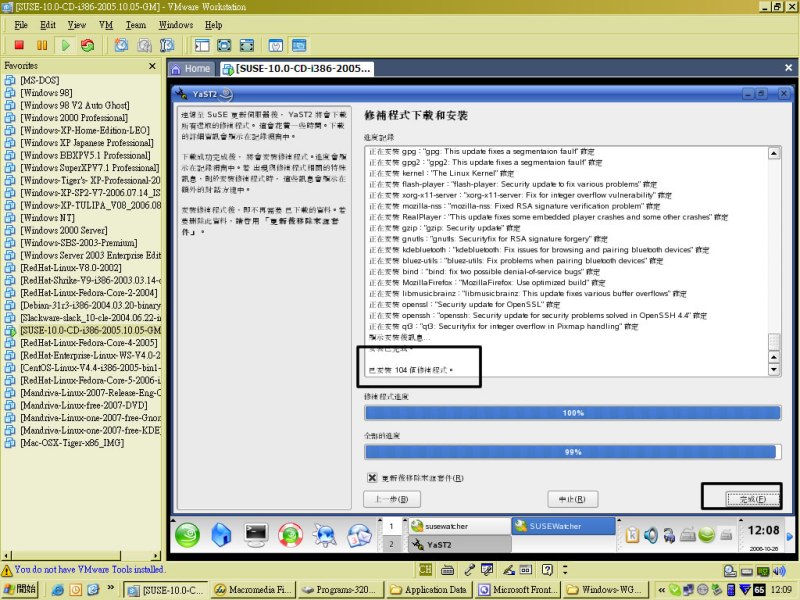Select [MS-DOS] in Favorites

pos(39,80)
